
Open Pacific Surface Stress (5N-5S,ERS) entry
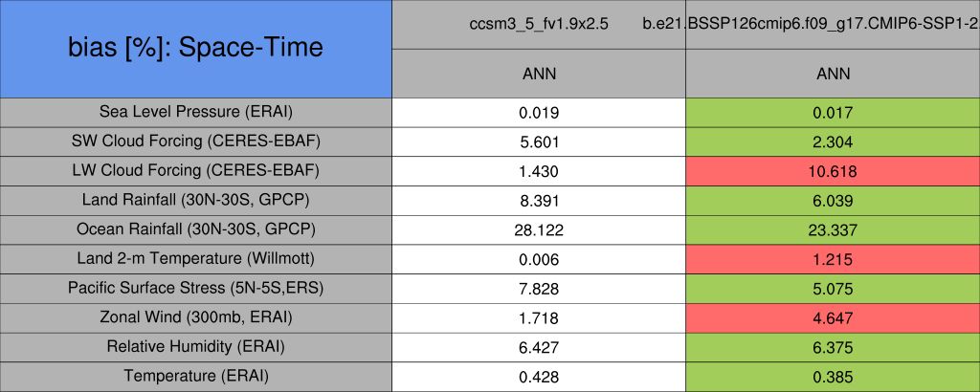click(196, 288)
